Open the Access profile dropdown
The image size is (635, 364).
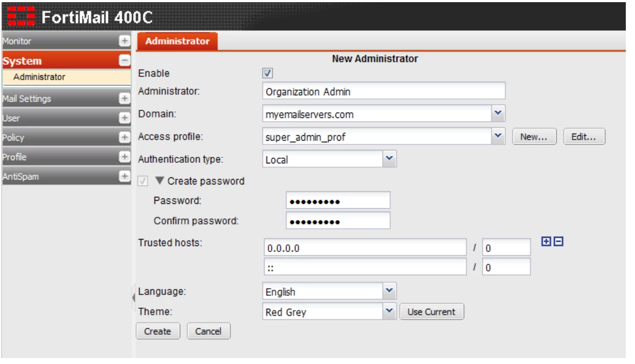tap(498, 136)
